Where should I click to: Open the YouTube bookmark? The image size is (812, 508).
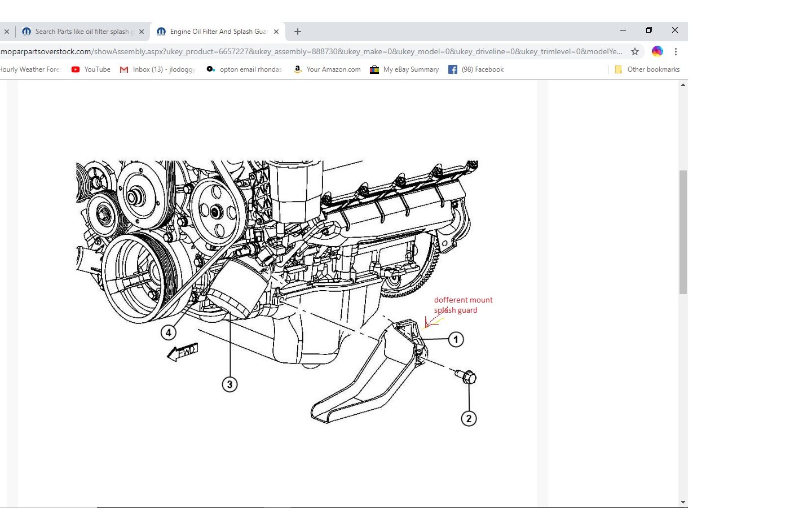pyautogui.click(x=91, y=69)
